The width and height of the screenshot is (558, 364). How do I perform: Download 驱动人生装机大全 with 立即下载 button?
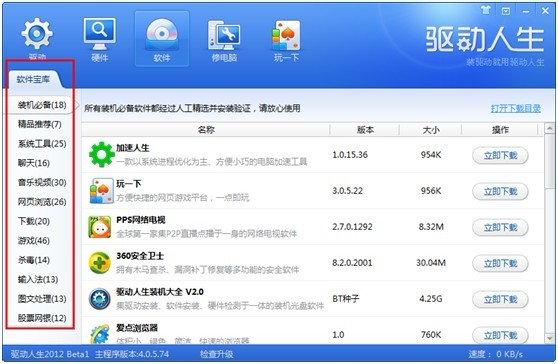500,300
